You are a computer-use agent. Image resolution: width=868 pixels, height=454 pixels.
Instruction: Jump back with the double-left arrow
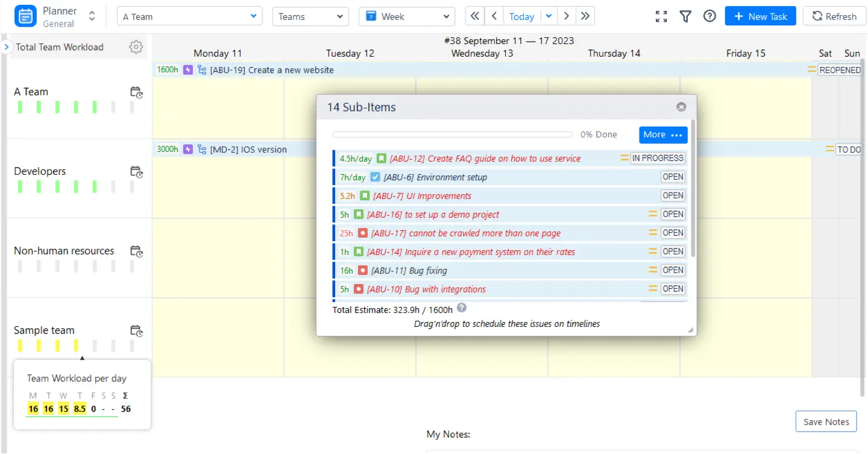[x=475, y=16]
